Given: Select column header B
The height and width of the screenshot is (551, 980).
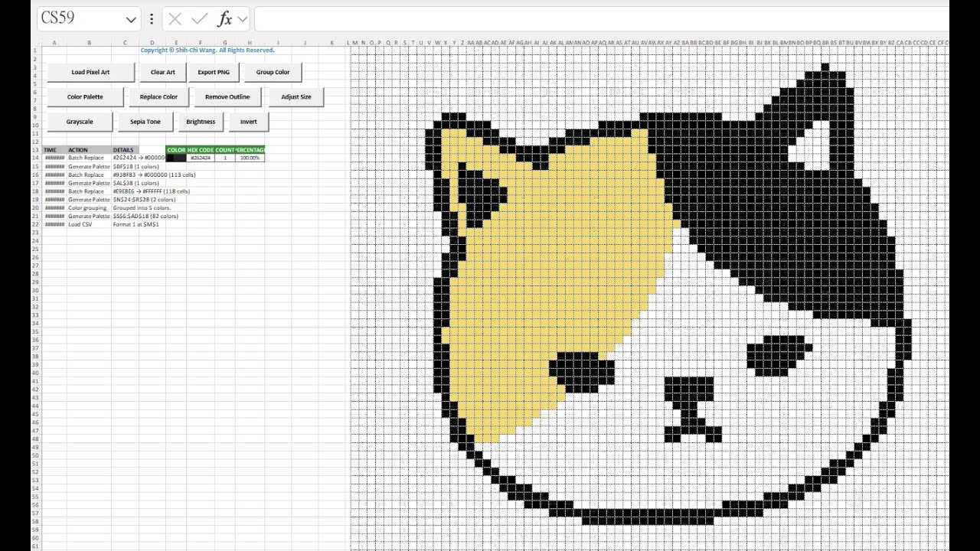Looking at the screenshot, I should pyautogui.click(x=90, y=43).
